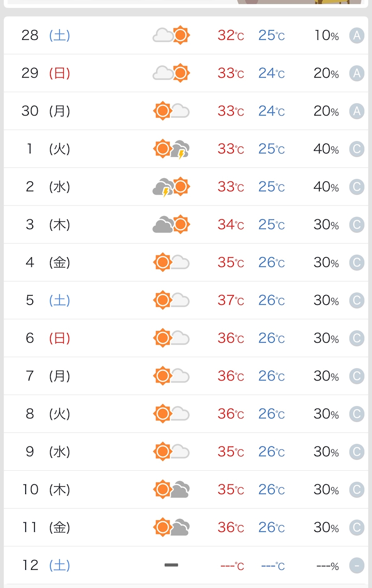Click the reliability C badge for the 1st

pos(356,149)
